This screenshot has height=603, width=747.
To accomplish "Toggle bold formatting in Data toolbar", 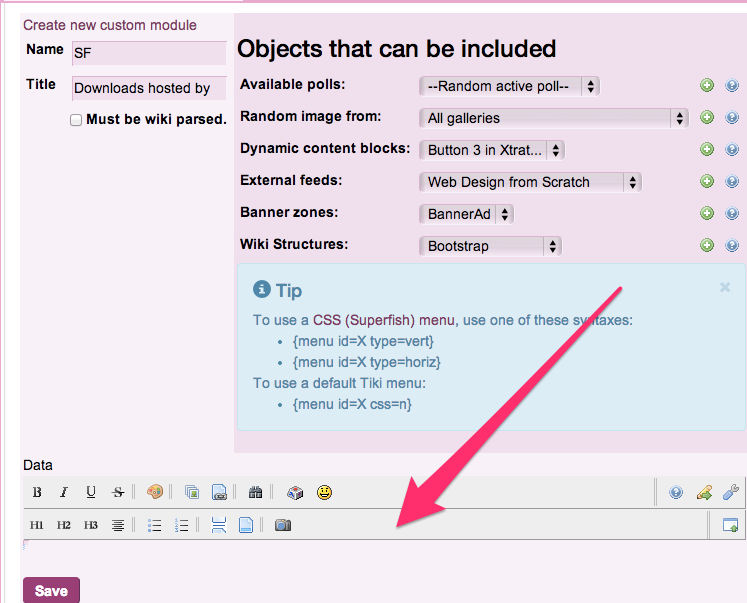I will (x=37, y=492).
